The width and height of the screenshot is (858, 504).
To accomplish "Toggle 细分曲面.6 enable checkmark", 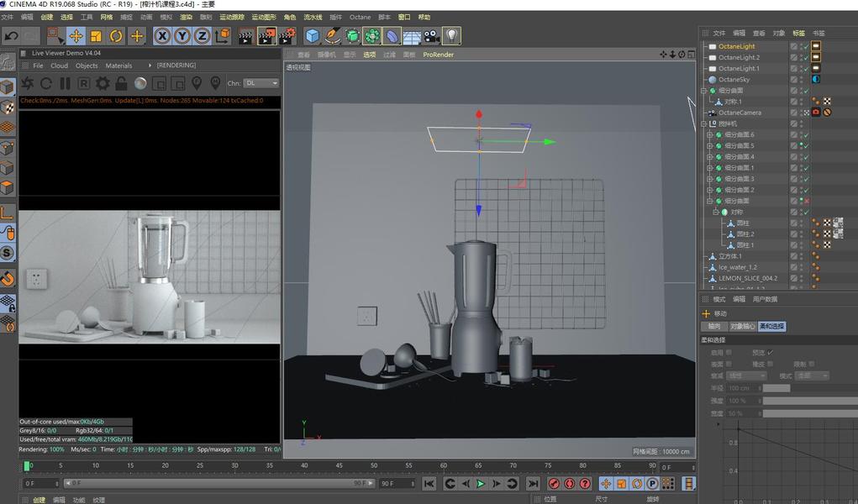I will pyautogui.click(x=806, y=135).
